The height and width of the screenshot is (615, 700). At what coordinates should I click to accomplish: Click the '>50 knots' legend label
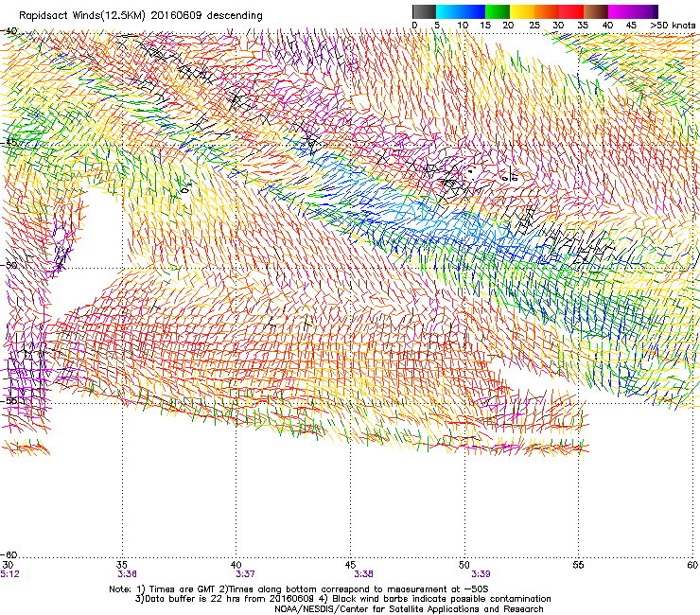click(673, 26)
